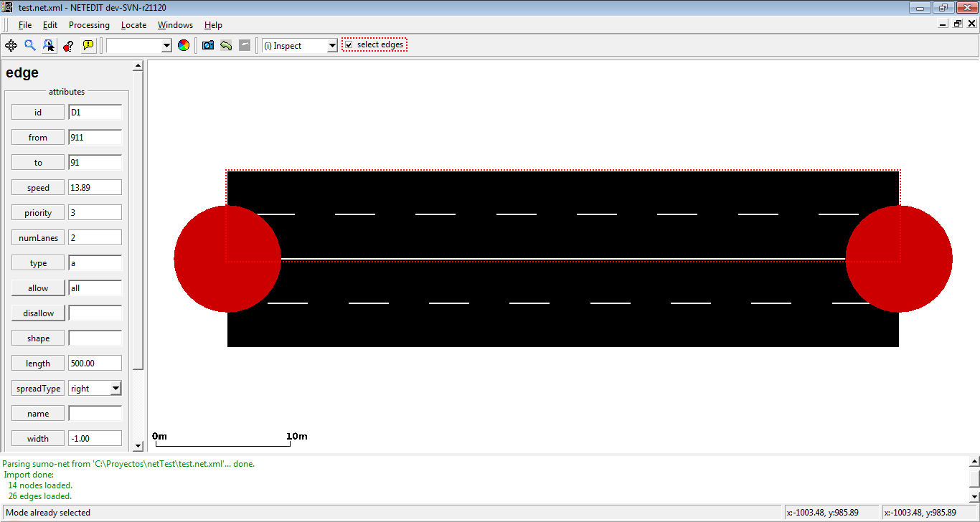
Task: Click the '14 nodes loaded.' log line
Action: (x=40, y=485)
